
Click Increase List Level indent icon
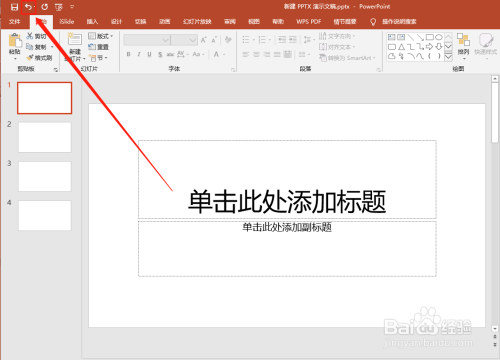point(293,40)
